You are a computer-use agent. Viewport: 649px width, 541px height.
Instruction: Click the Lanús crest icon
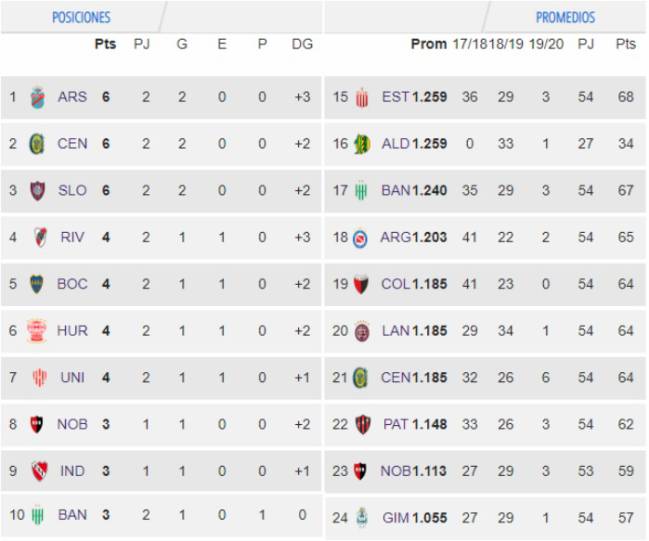[362, 331]
